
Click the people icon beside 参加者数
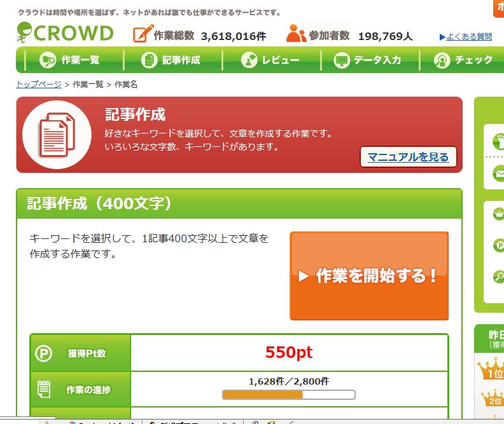296,34
